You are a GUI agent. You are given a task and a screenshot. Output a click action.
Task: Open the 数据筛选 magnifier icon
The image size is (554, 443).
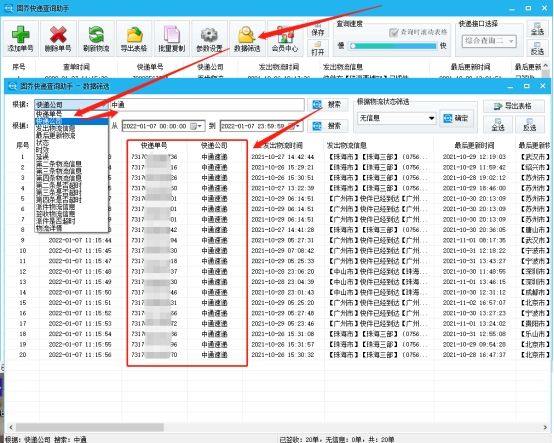click(247, 38)
